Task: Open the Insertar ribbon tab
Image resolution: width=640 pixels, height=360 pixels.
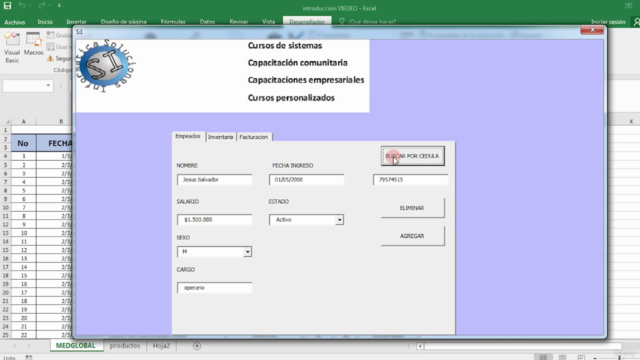Action: (x=76, y=22)
